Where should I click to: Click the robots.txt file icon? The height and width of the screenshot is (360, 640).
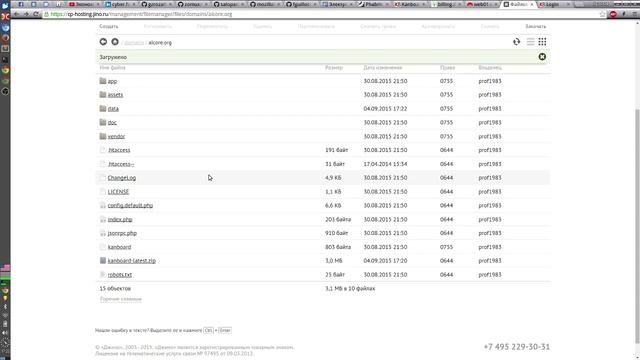coord(103,274)
